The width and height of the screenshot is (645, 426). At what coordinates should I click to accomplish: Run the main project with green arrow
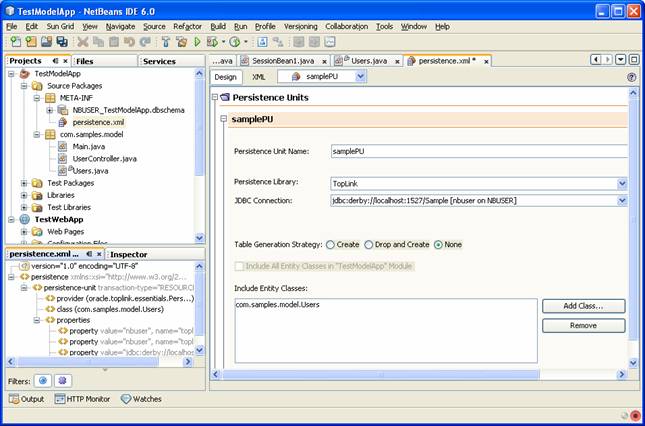[197, 42]
